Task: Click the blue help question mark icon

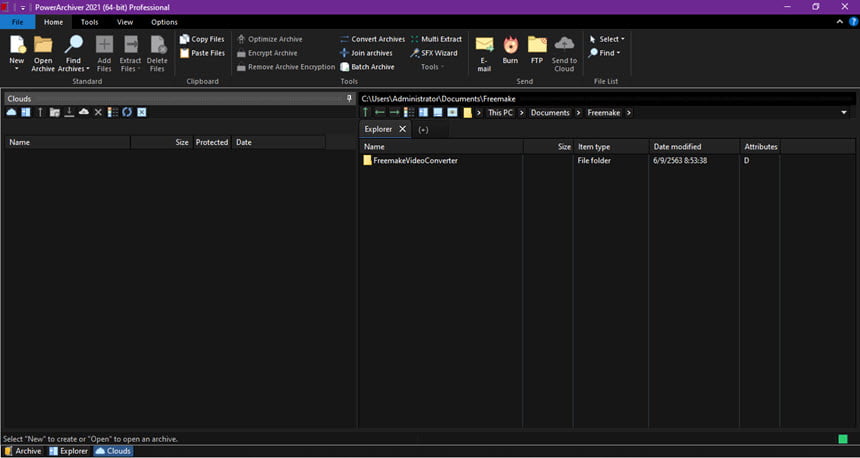Action: [x=853, y=22]
